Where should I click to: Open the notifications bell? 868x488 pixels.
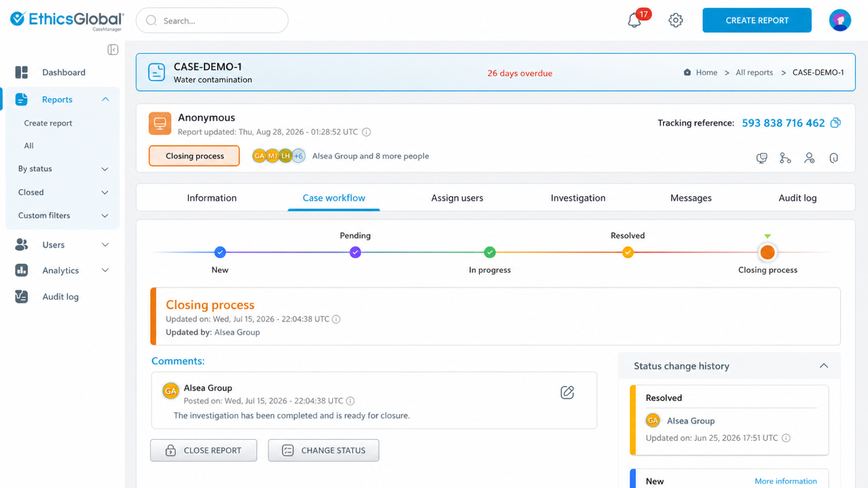[635, 20]
